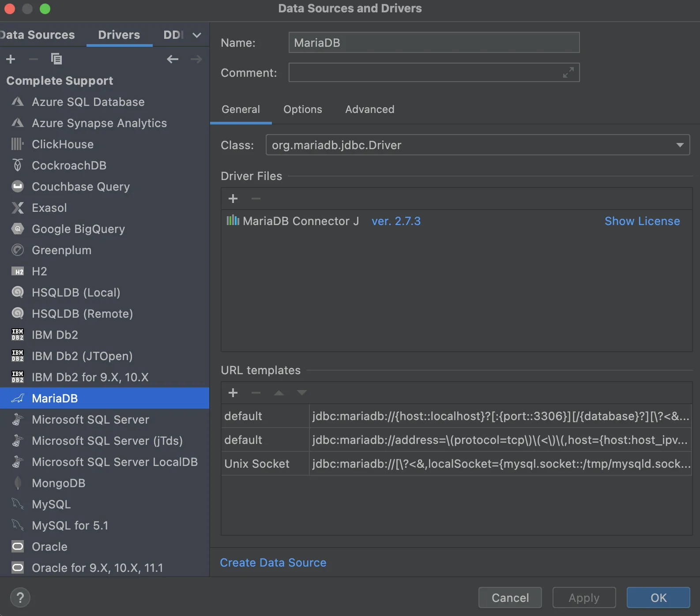700x616 pixels.
Task: Select the ClickHouse driver
Action: tap(63, 144)
